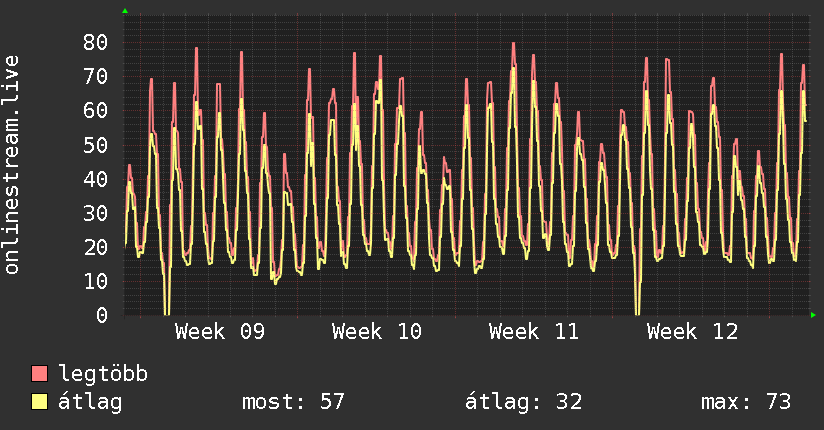Viewport: 824px width, 430px height.
Task: Click the 'átlag: 32' statistic
Action: coord(523,402)
